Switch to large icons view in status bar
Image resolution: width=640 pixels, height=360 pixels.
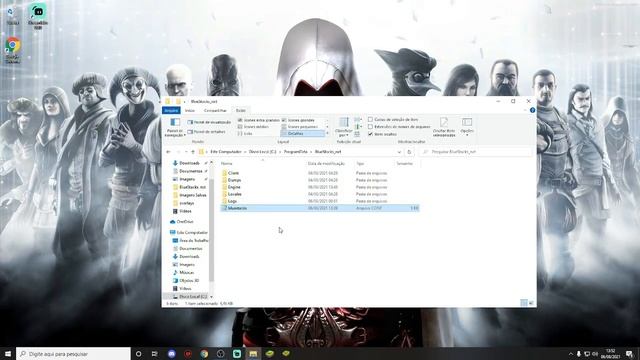(531, 303)
